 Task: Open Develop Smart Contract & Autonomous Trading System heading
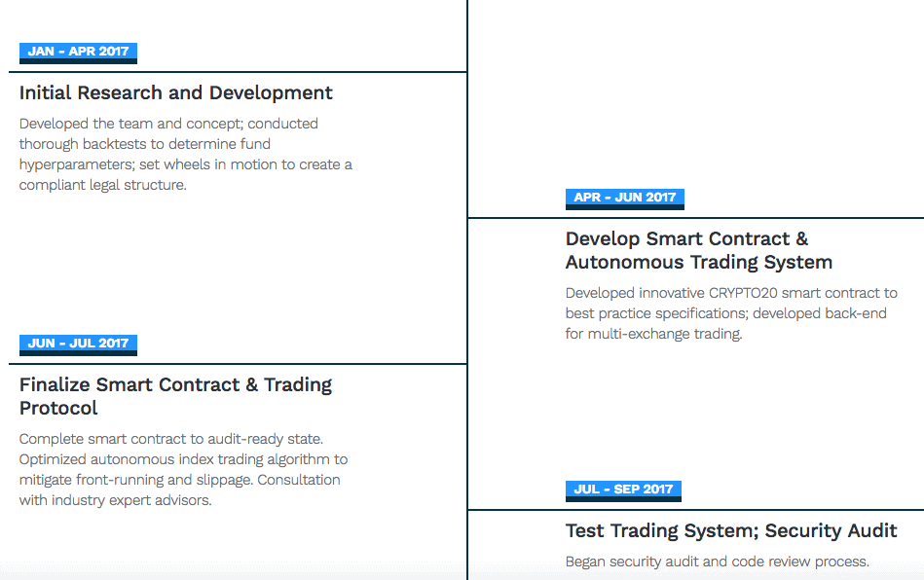(x=699, y=250)
